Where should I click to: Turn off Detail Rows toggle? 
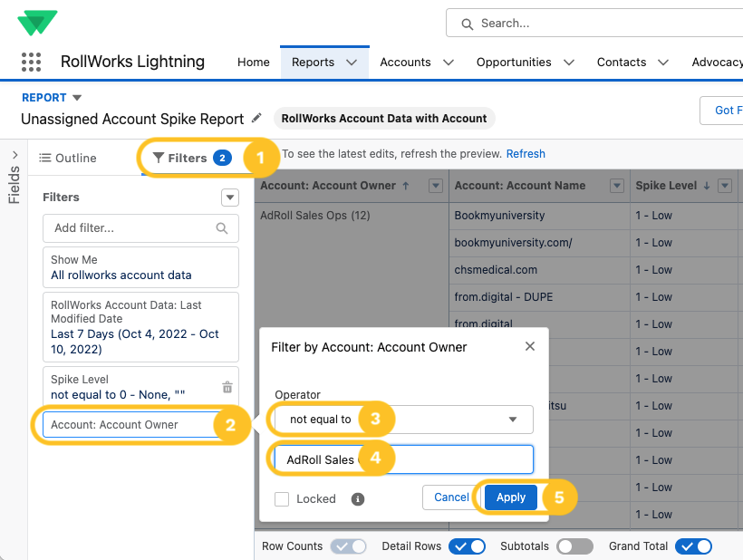click(468, 546)
